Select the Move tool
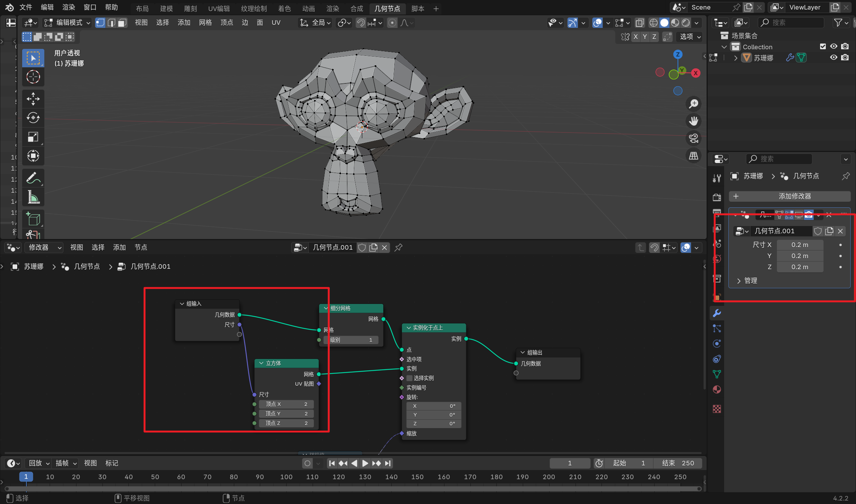The image size is (856, 504). pos(33,99)
